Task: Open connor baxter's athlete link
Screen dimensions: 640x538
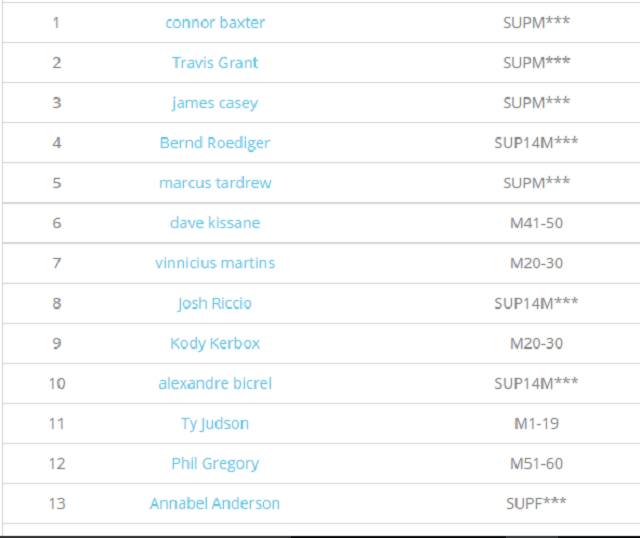Action: point(215,22)
